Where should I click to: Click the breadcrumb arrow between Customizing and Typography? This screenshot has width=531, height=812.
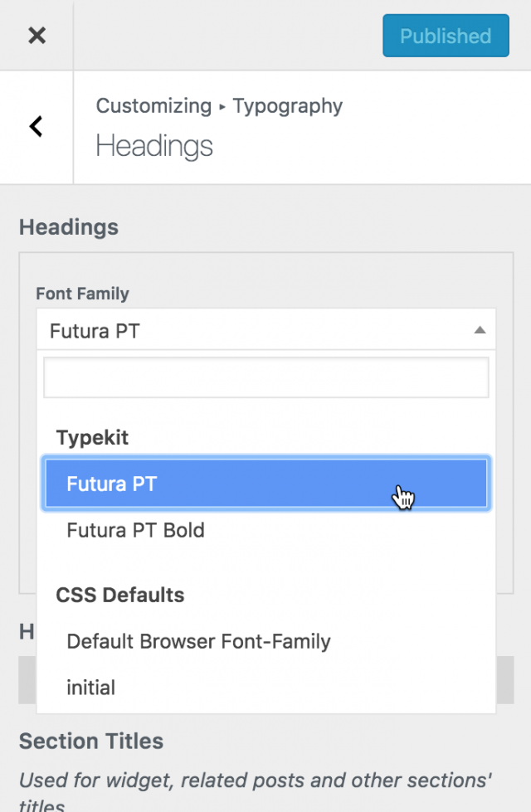221,106
